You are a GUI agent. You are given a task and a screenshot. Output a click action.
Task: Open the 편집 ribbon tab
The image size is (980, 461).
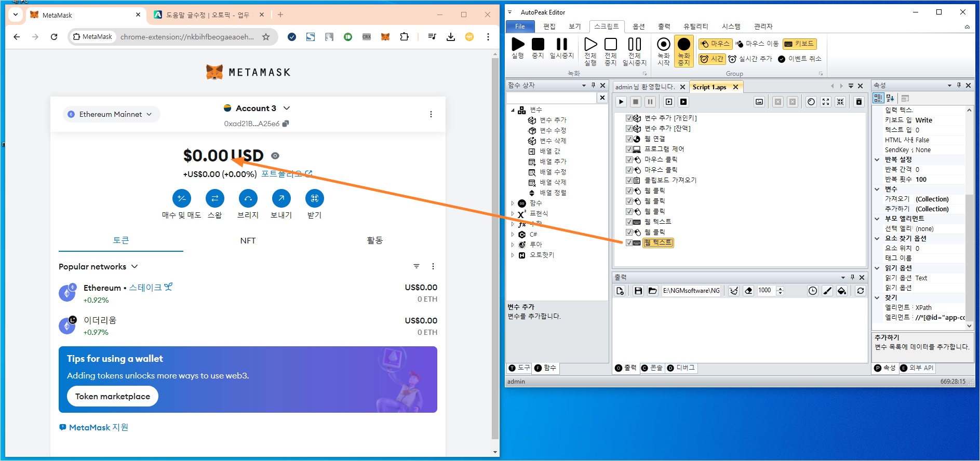pos(549,26)
